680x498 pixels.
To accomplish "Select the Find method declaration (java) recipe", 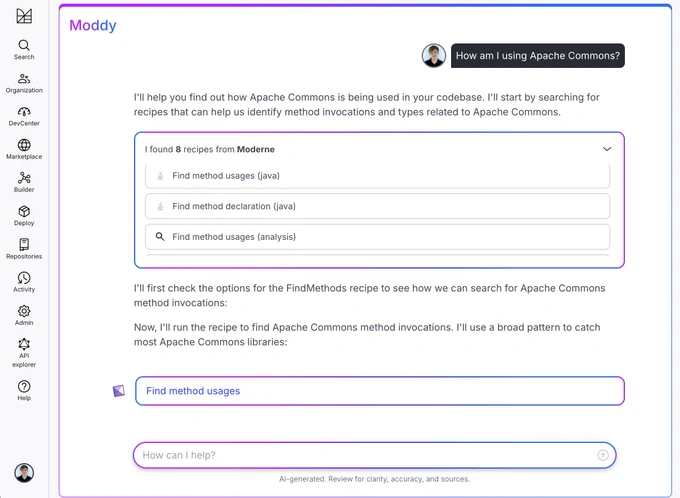I will 377,206.
